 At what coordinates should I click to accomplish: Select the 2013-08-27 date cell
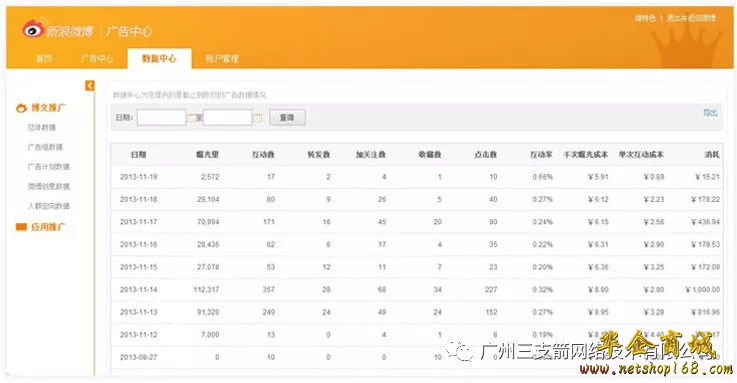[139, 358]
